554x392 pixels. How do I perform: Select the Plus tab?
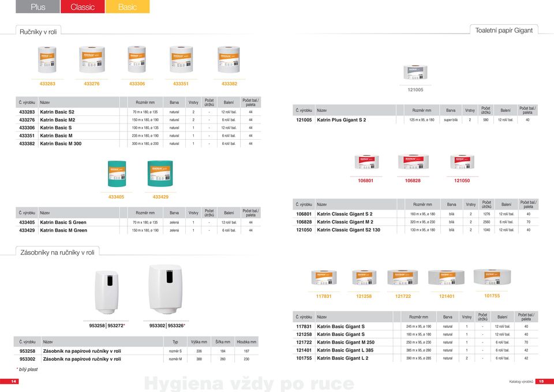(38, 7)
